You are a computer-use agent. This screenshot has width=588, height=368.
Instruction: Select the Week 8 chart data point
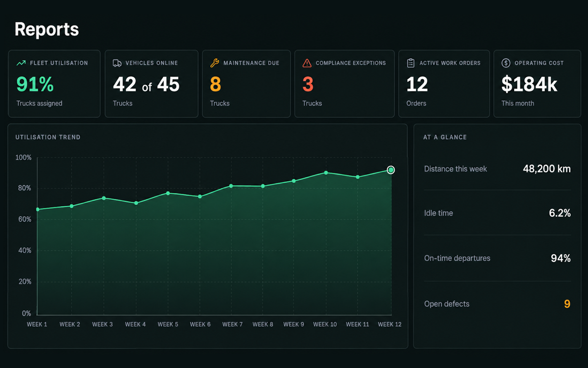[x=263, y=186]
